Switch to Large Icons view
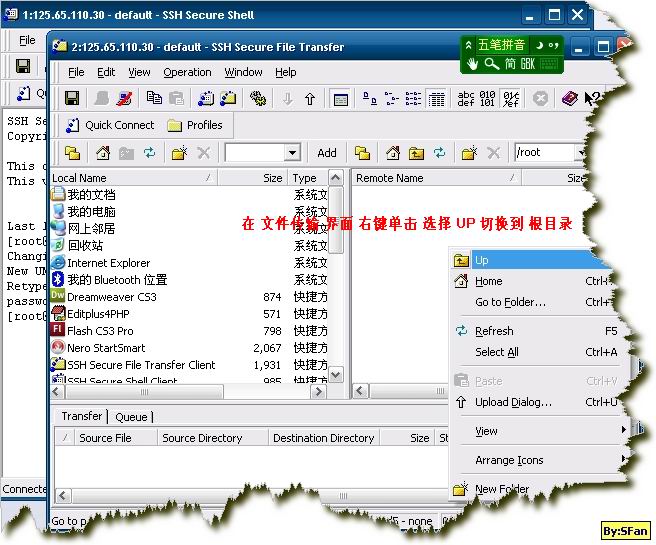Viewport: 656px width, 545px height. click(369, 99)
